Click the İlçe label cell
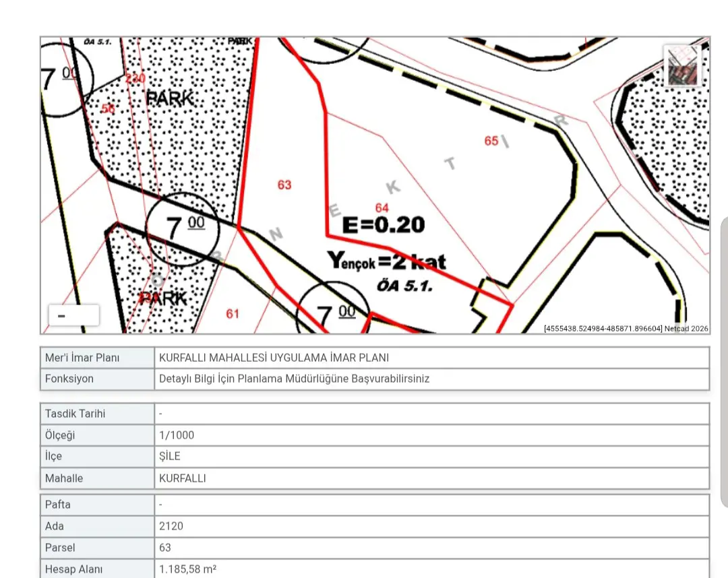 [x=98, y=456]
